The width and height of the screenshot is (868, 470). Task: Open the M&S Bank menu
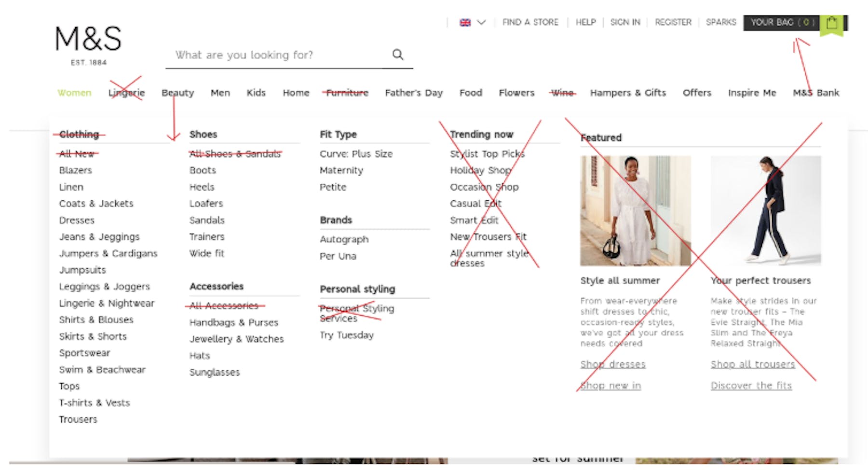[x=816, y=93]
